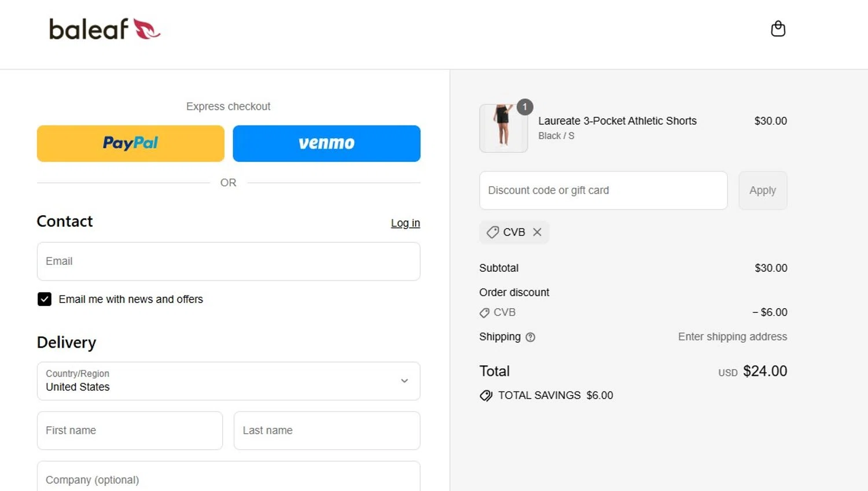Focus the Discount code or gift card field

(603, 190)
